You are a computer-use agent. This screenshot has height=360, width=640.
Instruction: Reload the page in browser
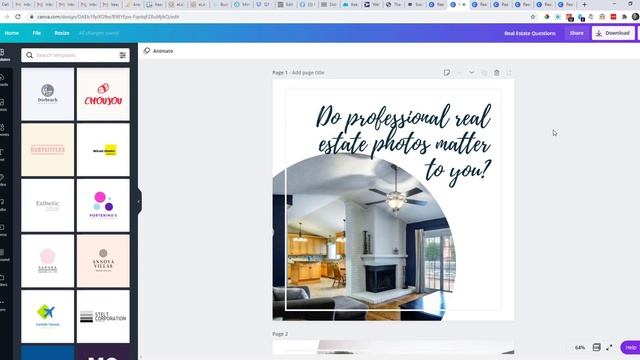click(18, 17)
